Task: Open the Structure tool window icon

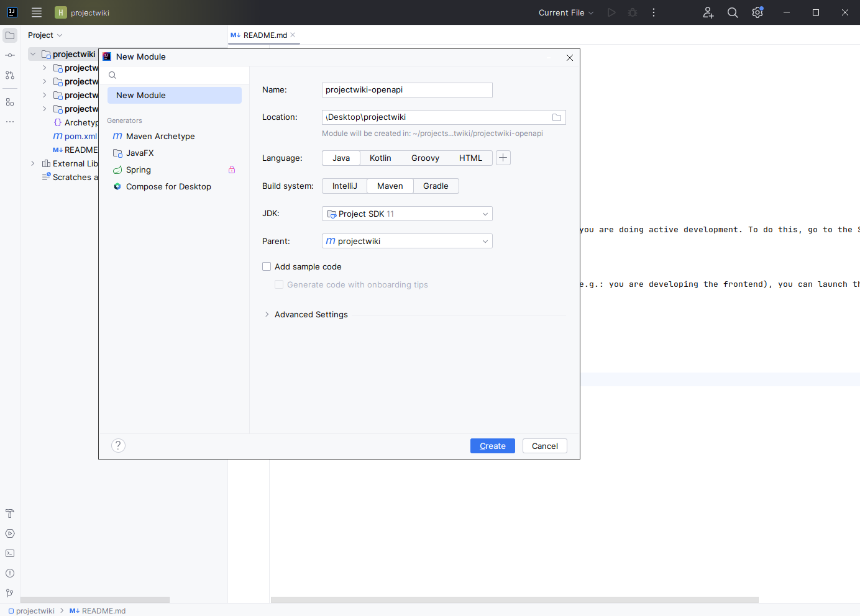Action: [x=10, y=102]
